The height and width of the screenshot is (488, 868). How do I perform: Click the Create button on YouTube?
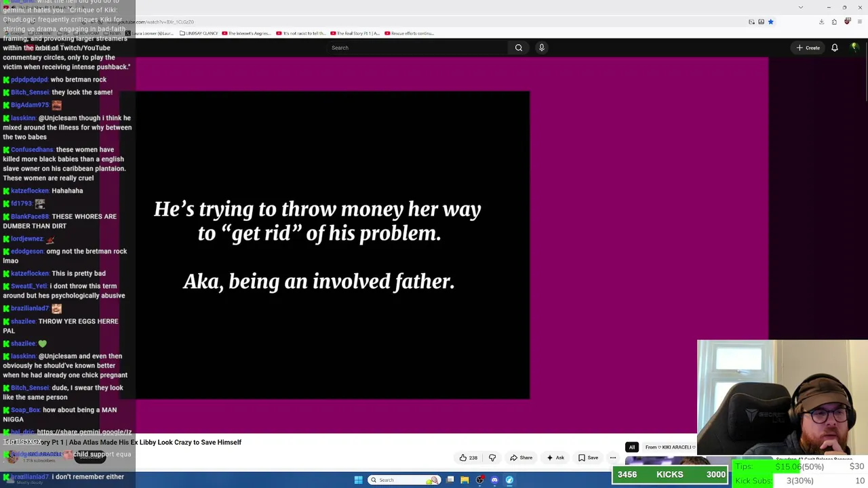point(808,47)
